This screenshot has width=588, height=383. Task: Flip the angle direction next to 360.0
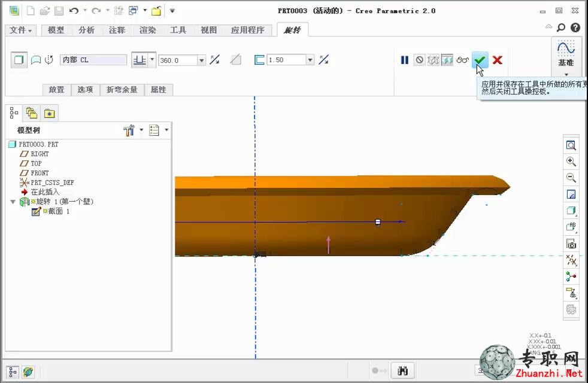pyautogui.click(x=214, y=60)
